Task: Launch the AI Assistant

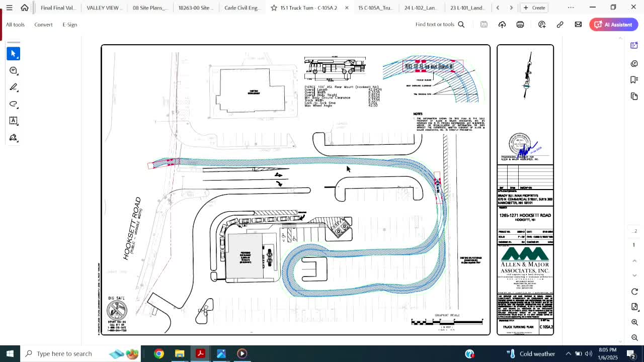Action: [613, 24]
